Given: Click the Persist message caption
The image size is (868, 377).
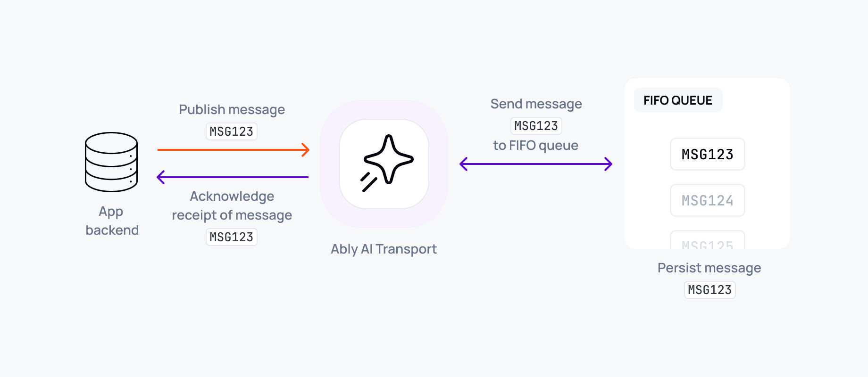Looking at the screenshot, I should point(709,268).
